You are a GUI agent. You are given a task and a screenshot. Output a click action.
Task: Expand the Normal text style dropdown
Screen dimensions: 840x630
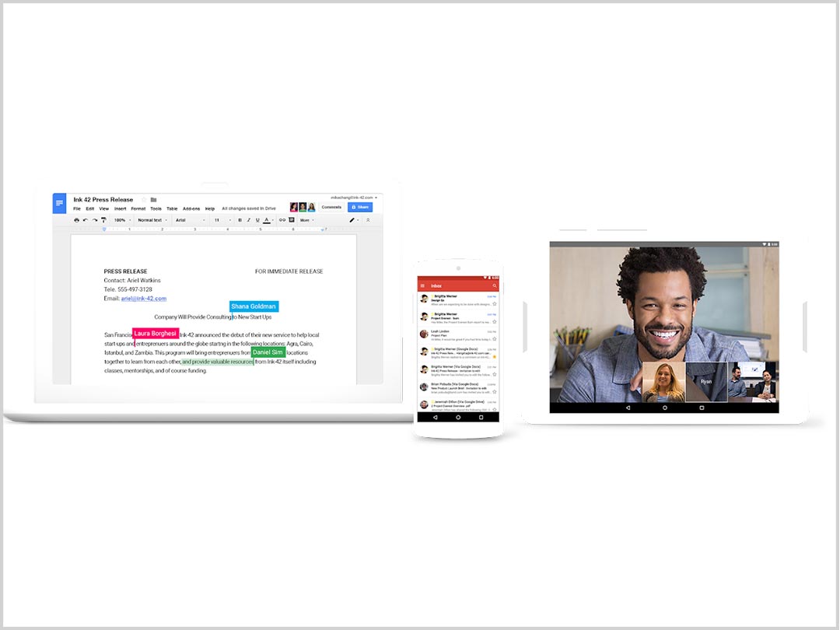[152, 220]
